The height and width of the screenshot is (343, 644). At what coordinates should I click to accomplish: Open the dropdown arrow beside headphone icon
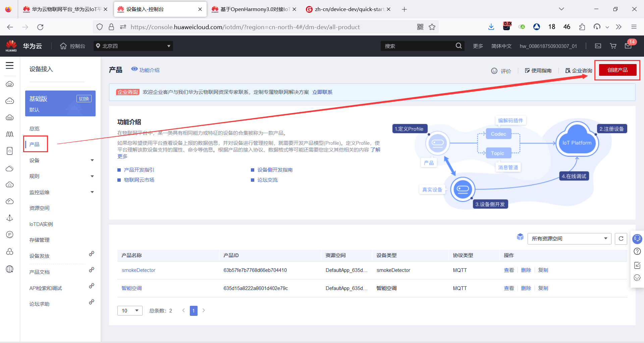coord(607,27)
